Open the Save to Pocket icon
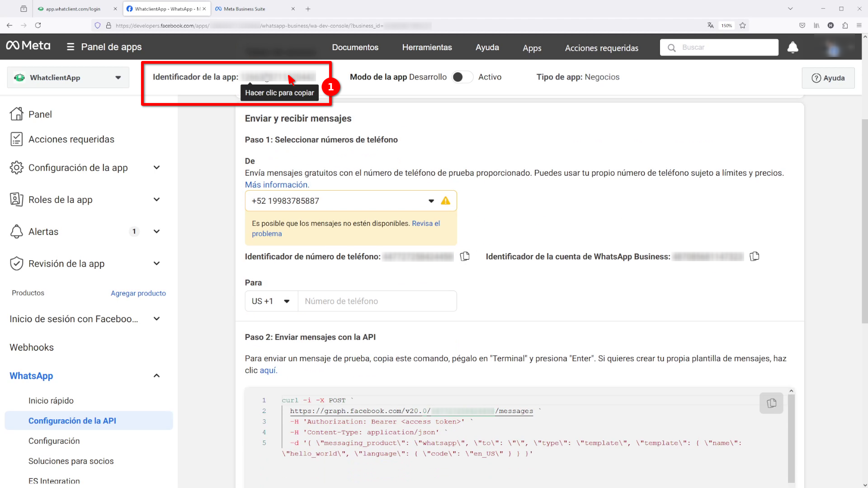Viewport: 868px width, 488px height. pyautogui.click(x=802, y=26)
